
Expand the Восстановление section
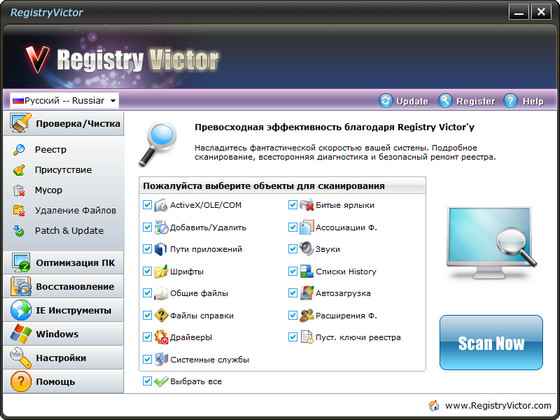tap(64, 286)
